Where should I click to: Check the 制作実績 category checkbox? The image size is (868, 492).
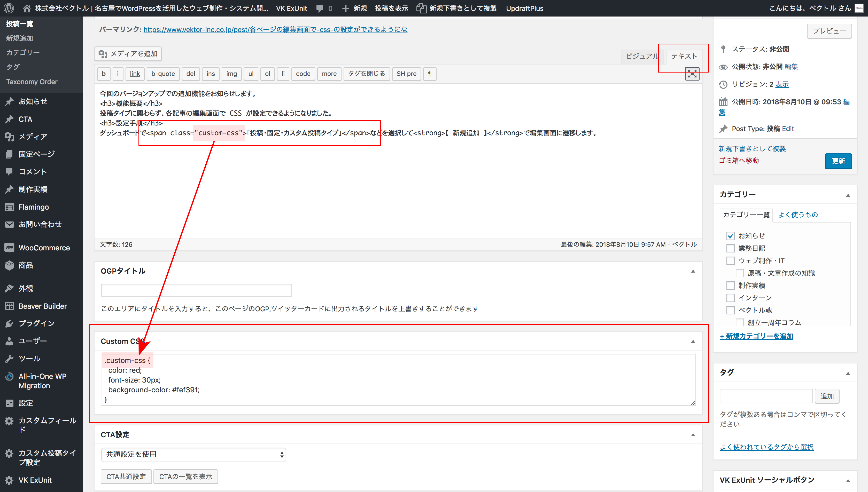tap(730, 285)
